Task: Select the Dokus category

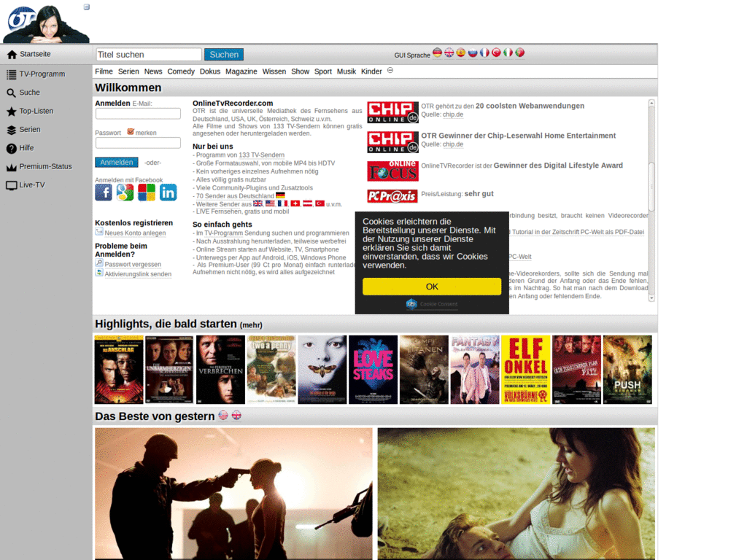Action: coord(210,71)
